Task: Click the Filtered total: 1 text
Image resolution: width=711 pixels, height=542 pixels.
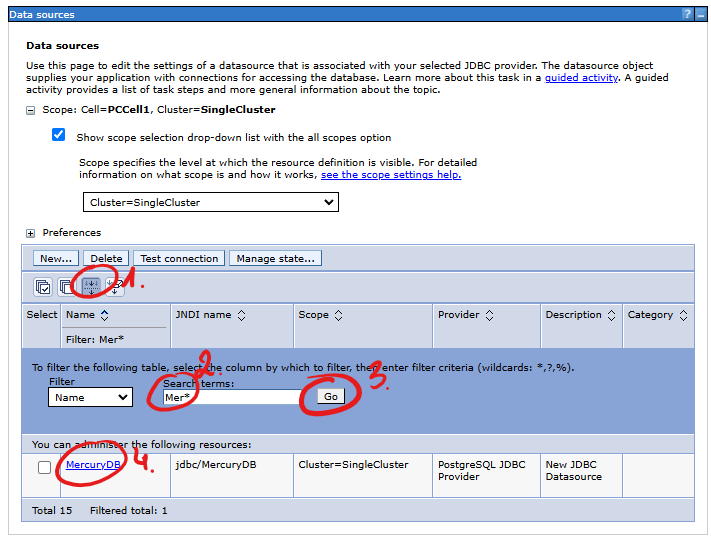Action: (x=129, y=511)
